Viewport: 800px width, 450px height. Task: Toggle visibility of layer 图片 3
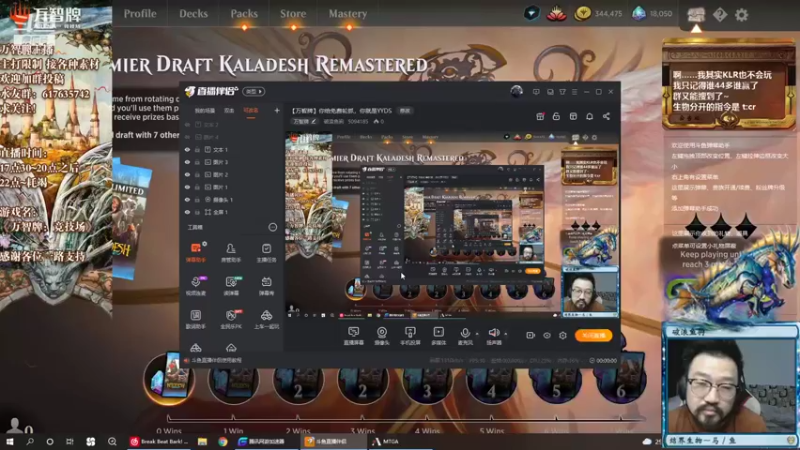click(x=187, y=162)
